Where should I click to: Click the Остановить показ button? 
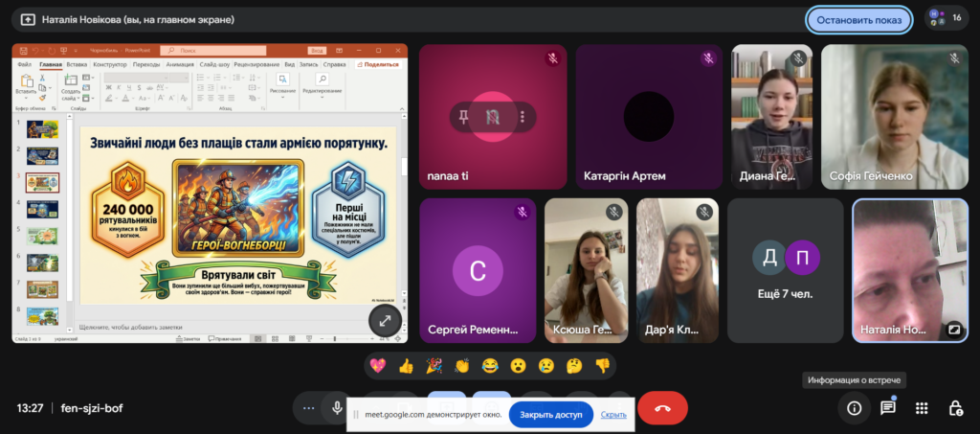tap(857, 19)
